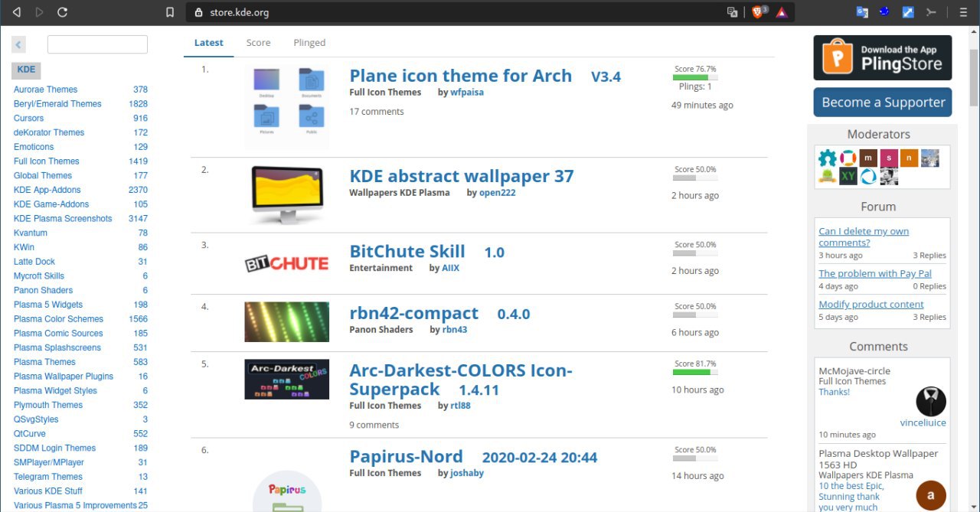
Task: Open the Plasma Color Schemes category
Action: point(58,319)
